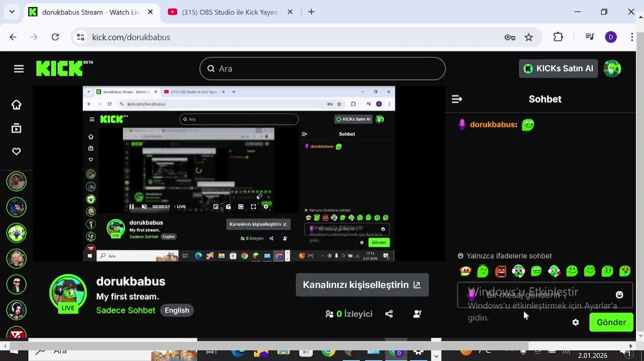
Task: Pick green emote with white headphones
Action: coord(519,271)
